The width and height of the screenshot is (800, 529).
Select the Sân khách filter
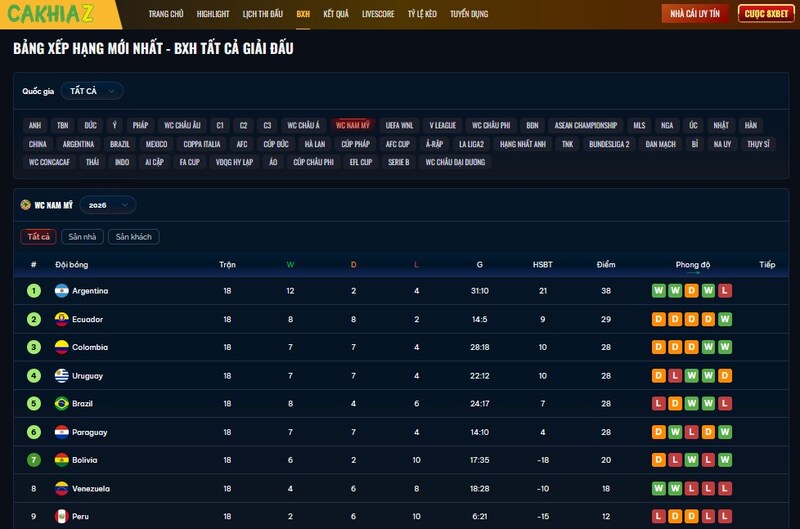click(x=134, y=237)
